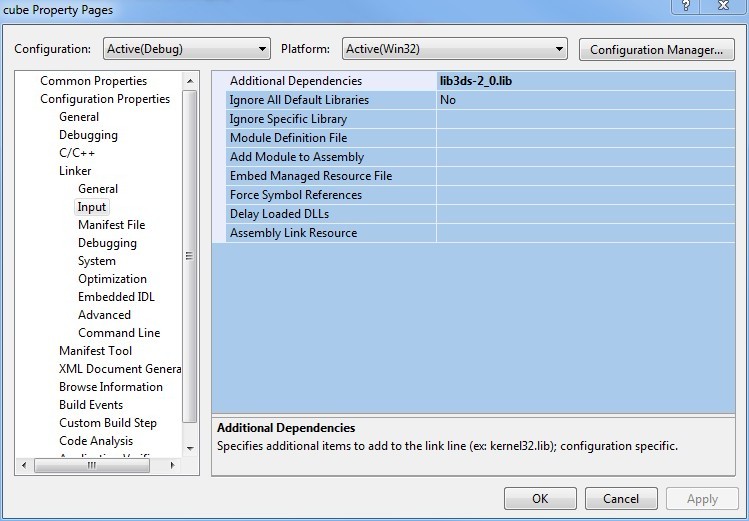Open the Configuration dropdown showing Active(Debug)
Viewport: 749px width, 521px height.
187,49
